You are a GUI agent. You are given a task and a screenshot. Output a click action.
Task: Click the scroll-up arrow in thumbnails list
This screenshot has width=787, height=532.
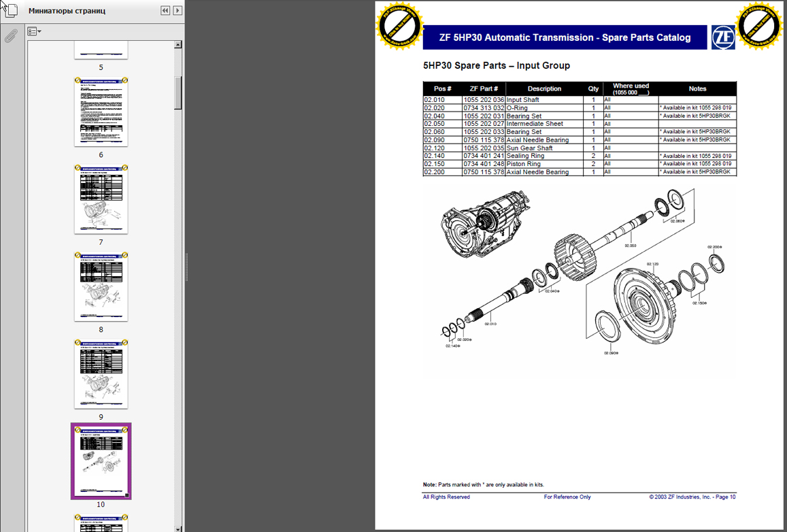click(x=178, y=45)
